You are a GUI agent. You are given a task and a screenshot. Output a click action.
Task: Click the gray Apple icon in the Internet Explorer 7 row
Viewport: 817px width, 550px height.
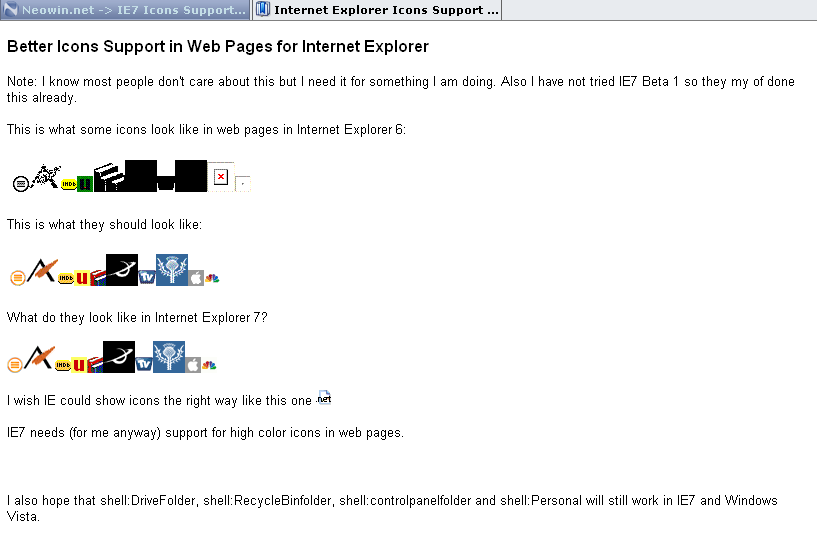(x=193, y=365)
